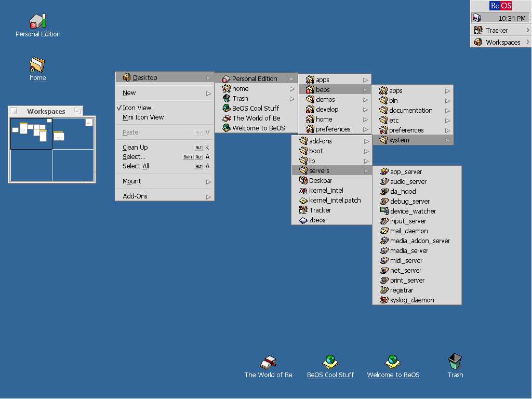This screenshot has width=532, height=399.
Task: Click the registrar icon
Action: tap(384, 290)
